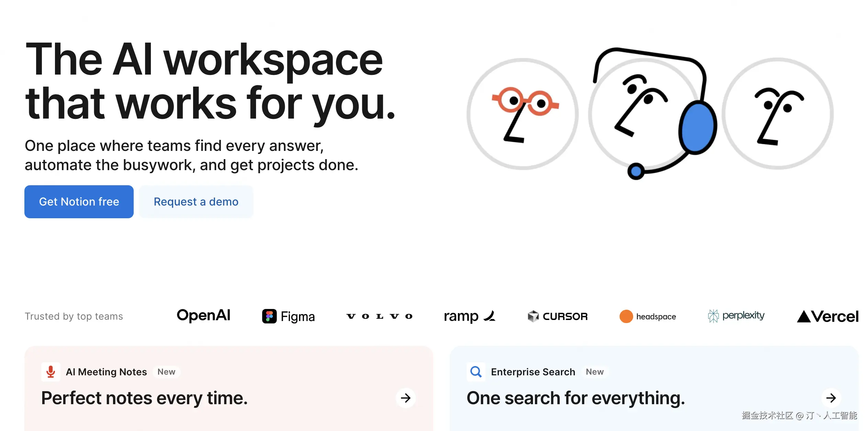Click the Cursor logo

(558, 316)
